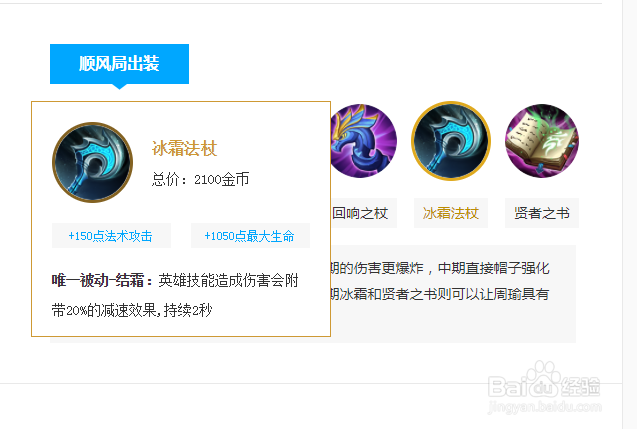Click the description line mentioning 中期直接帽子强化

click(x=440, y=268)
